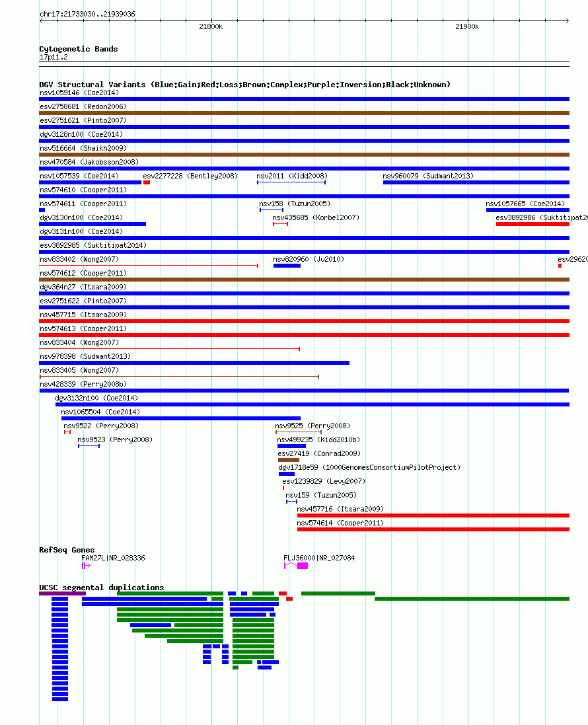Click the magenta FAM27L gene arrow glyph
Screen dimensions: 588x725
tap(86, 566)
